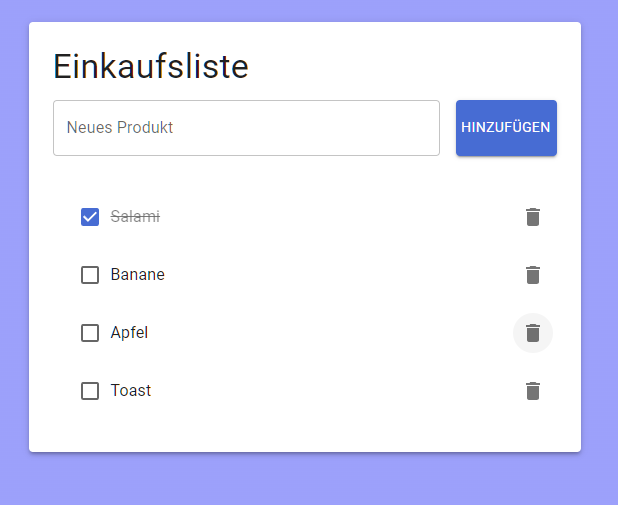Click the trash icon next to Apfel
Image resolution: width=618 pixels, height=505 pixels.
[533, 333]
